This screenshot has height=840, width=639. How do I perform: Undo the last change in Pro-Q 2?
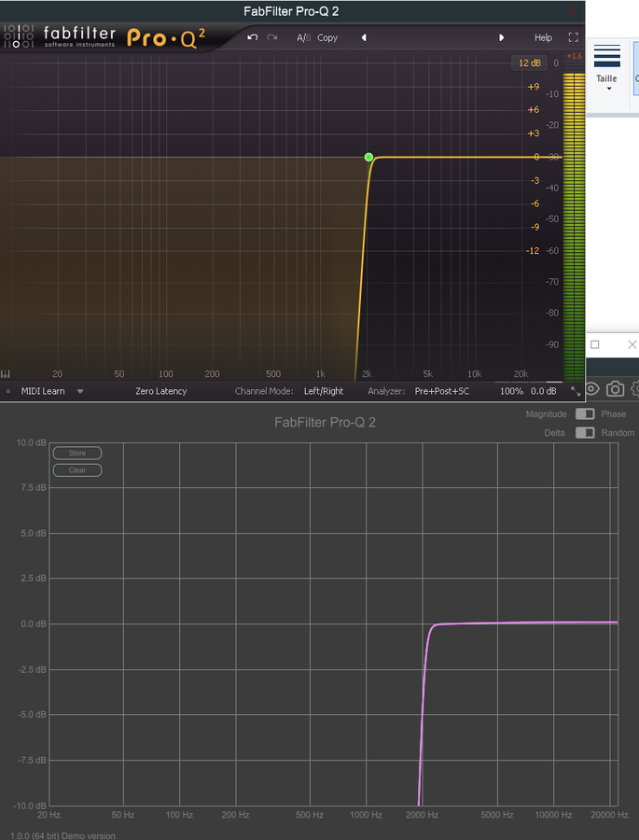(x=252, y=37)
